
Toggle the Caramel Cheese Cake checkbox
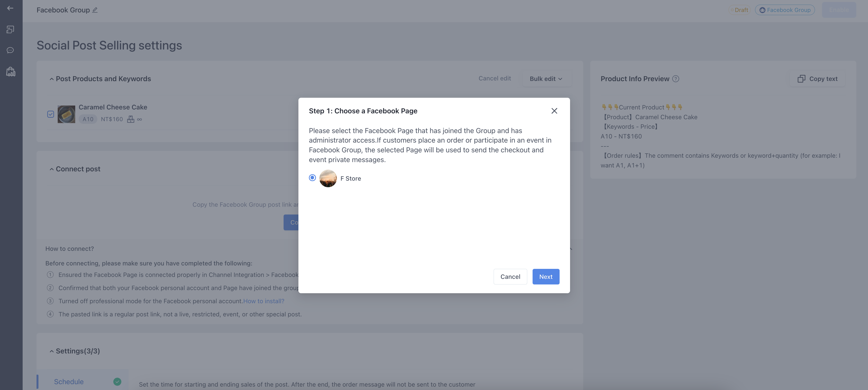coord(51,114)
